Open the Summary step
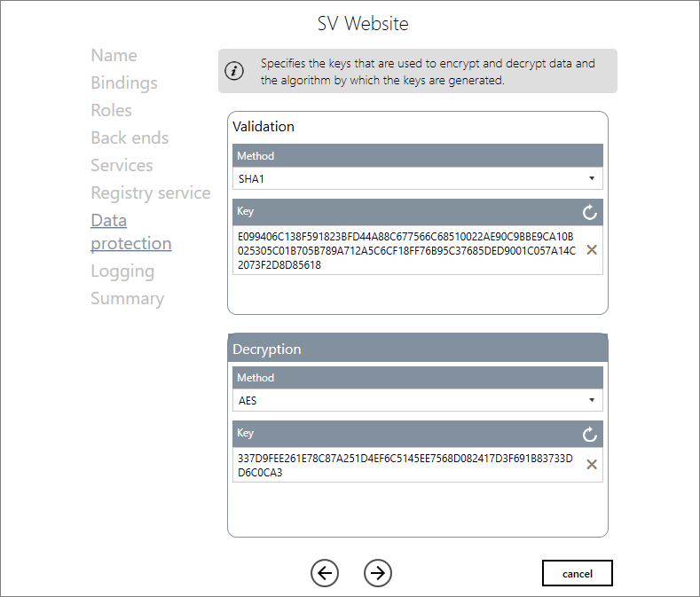 point(127,298)
